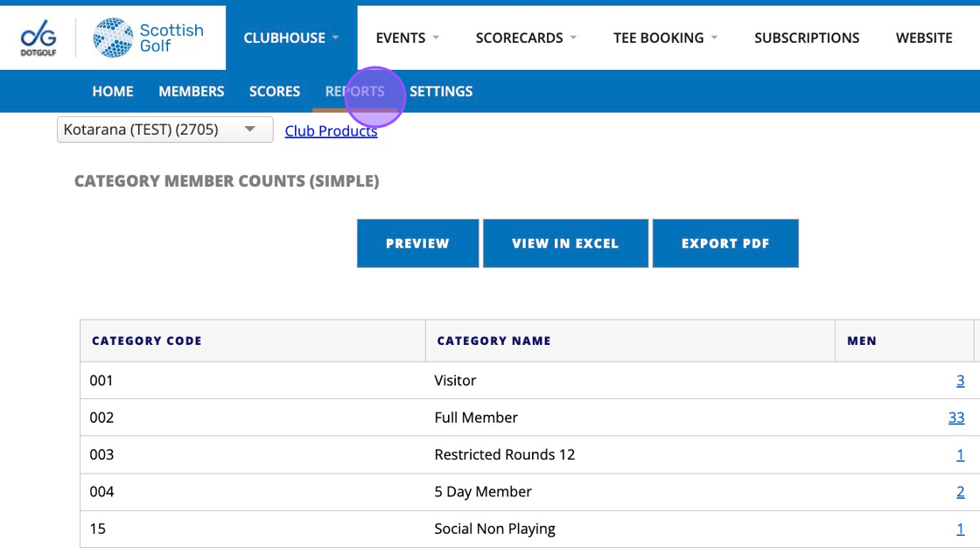980x548 pixels.
Task: Open the Restricted Rounds 12 men count link
Action: 960,455
